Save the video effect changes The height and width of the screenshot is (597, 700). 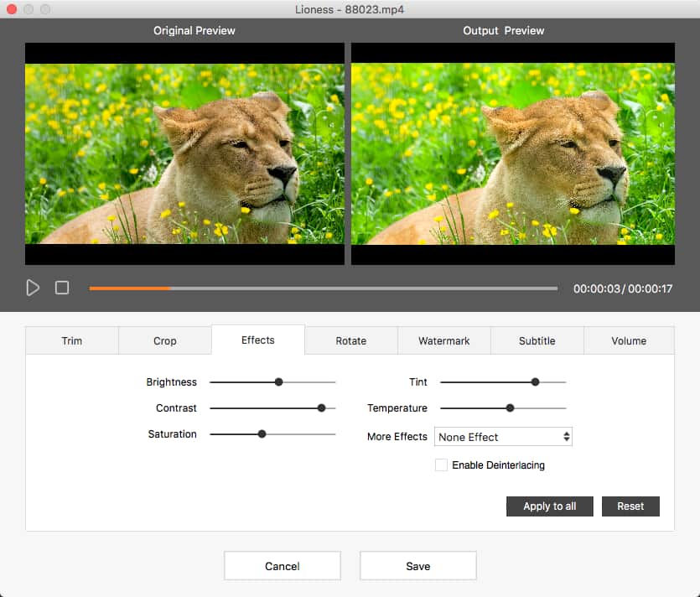tap(417, 566)
